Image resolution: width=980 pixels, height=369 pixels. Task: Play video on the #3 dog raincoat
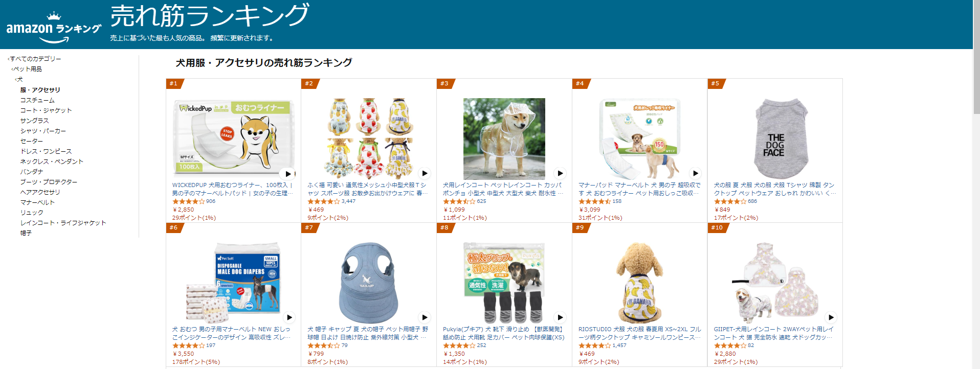tap(560, 173)
